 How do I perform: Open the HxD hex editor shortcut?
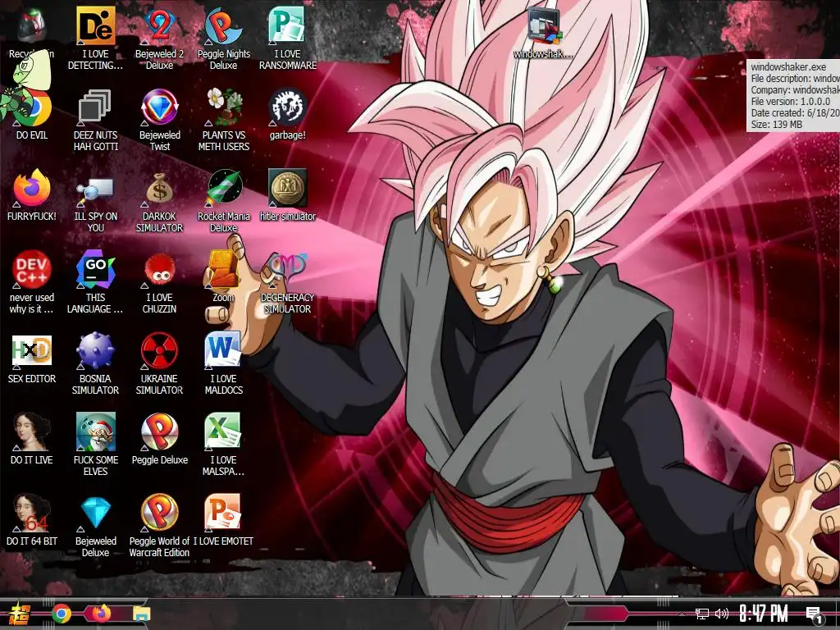(31, 351)
